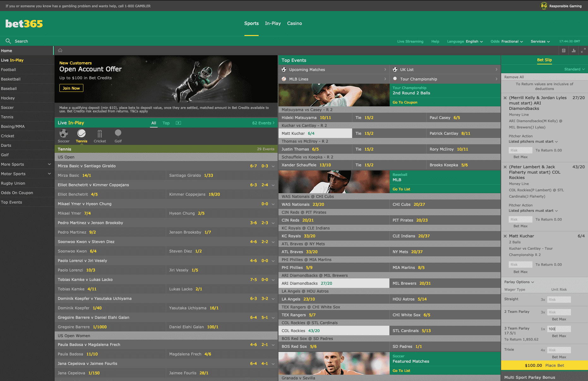588x381 pixels.
Task: Click the expand fullscreen arrows icon
Action: click(583, 51)
